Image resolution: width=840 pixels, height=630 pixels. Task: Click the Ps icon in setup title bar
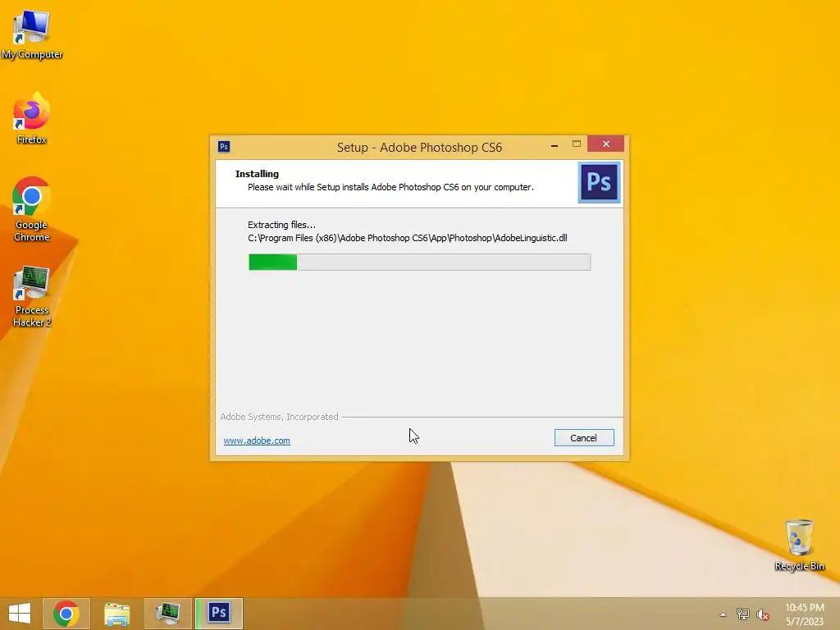[224, 147]
